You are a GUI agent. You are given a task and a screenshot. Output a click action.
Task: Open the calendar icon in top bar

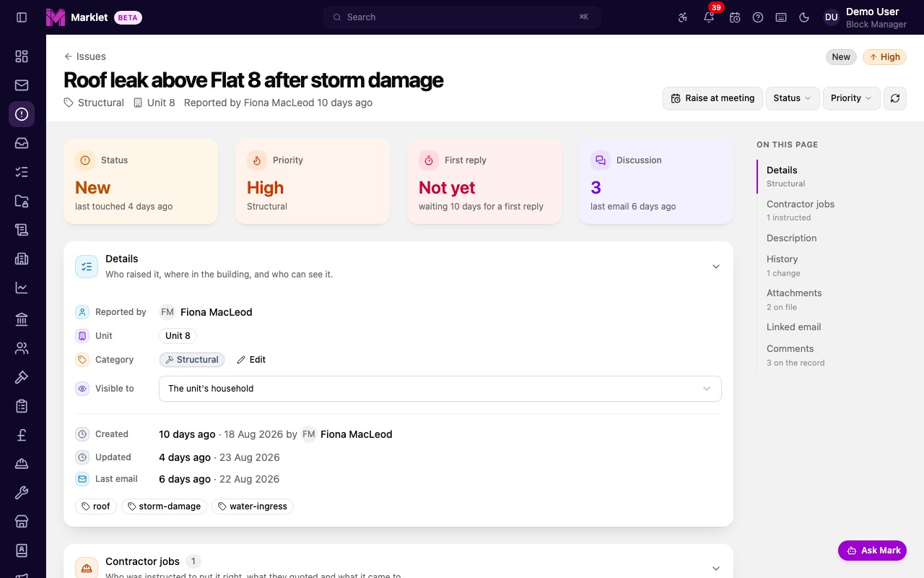735,17
